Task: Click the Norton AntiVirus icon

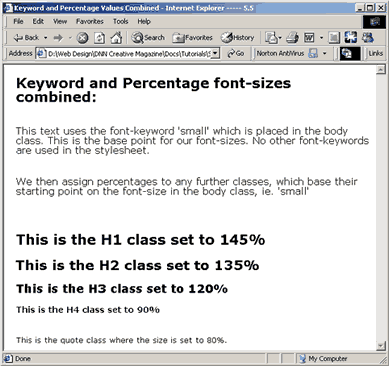Action: click(313, 53)
